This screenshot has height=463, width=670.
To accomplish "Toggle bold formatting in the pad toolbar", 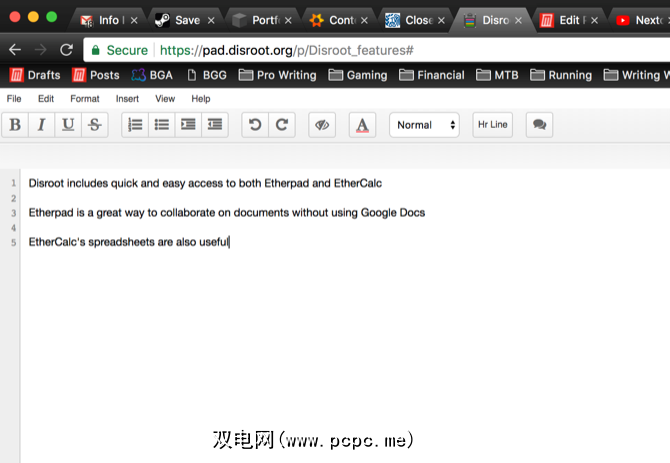I will click(x=15, y=125).
